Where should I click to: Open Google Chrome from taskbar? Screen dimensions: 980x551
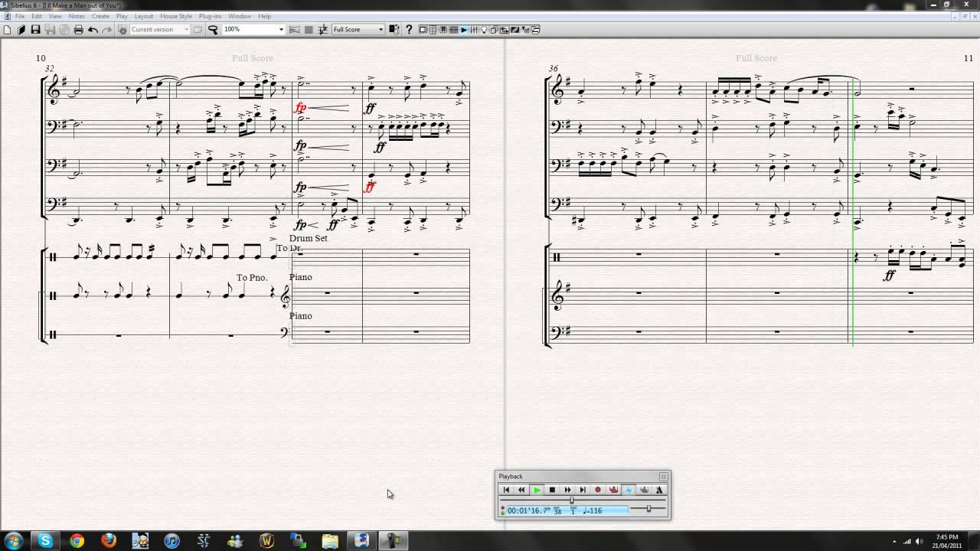77,541
